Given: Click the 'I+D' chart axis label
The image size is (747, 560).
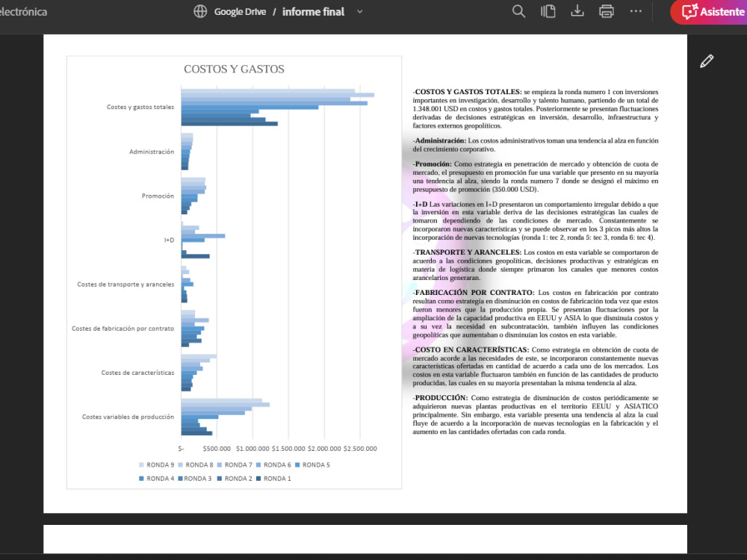Looking at the screenshot, I should click(x=169, y=240).
